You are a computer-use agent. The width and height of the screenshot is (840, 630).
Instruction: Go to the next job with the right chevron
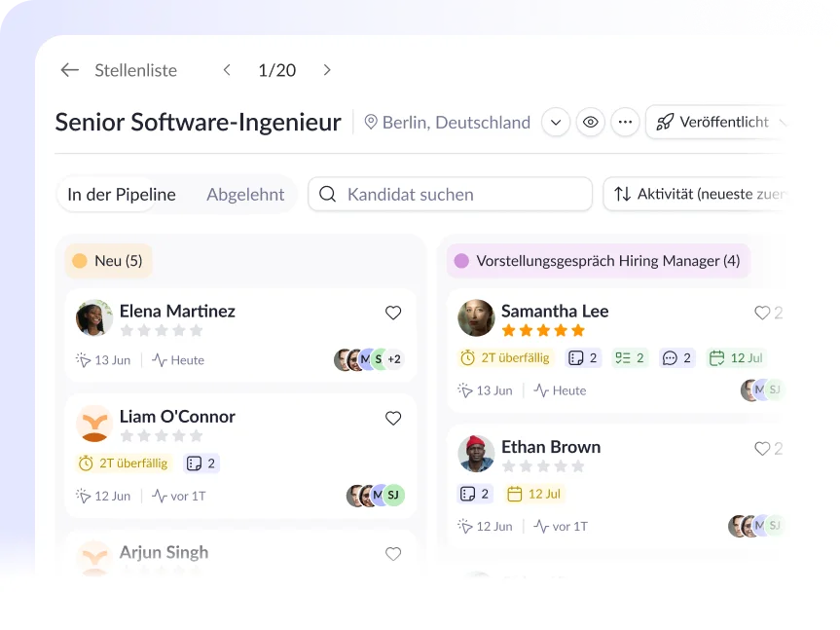coord(327,70)
